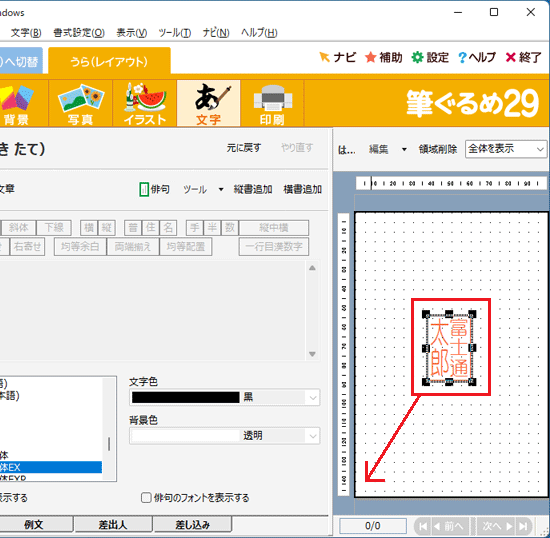Go to first page navigation button
This screenshot has width=550, height=538.
pos(423,526)
